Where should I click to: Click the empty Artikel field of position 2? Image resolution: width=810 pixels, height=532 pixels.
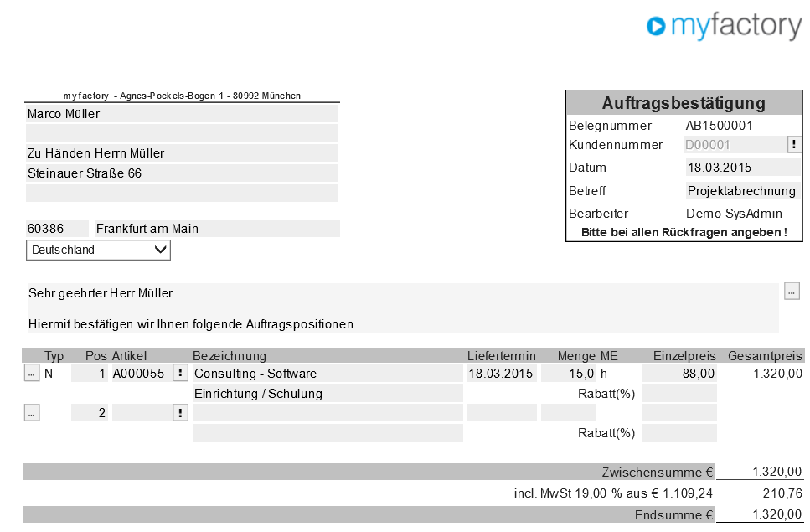(142, 413)
